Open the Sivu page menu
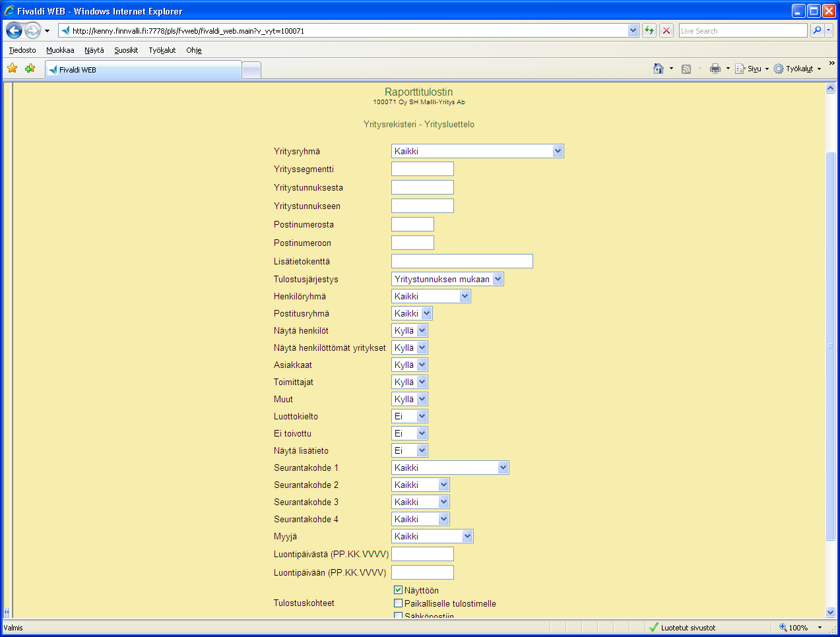Image resolution: width=840 pixels, height=637 pixels. [752, 69]
